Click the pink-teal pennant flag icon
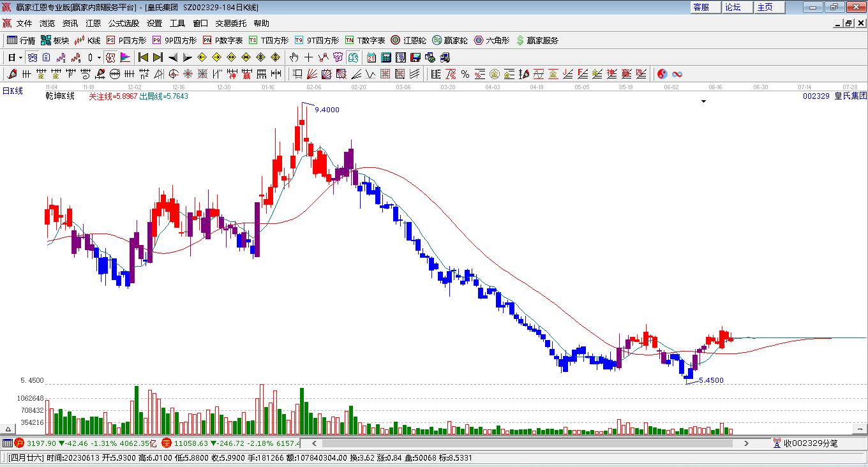The image size is (868, 467). (x=125, y=57)
